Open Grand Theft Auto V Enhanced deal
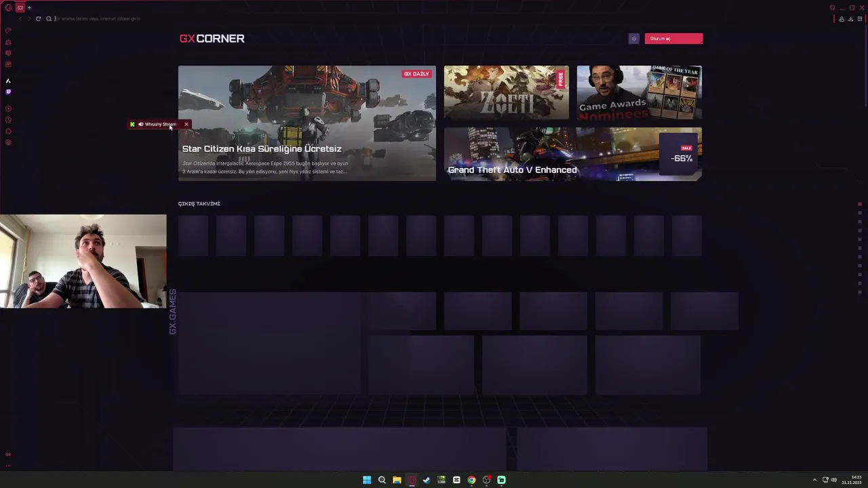Screen dimensions: 868x488 (573, 154)
